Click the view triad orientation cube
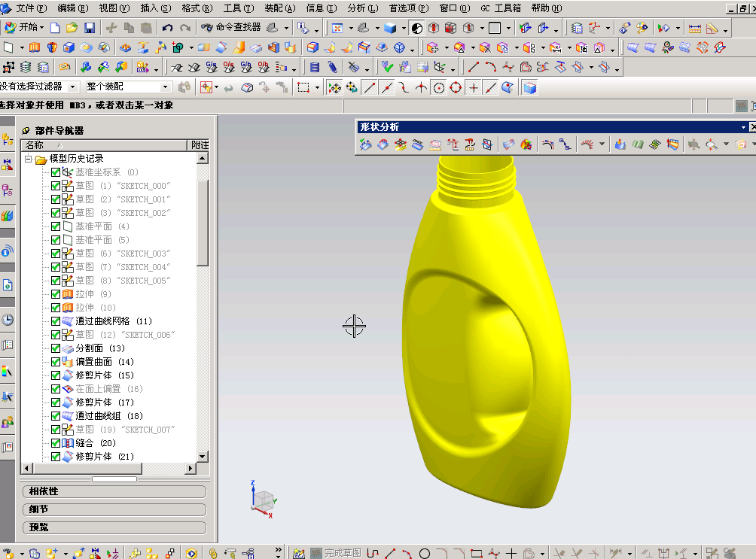Image resolution: width=756 pixels, height=559 pixels. pyautogui.click(x=263, y=500)
